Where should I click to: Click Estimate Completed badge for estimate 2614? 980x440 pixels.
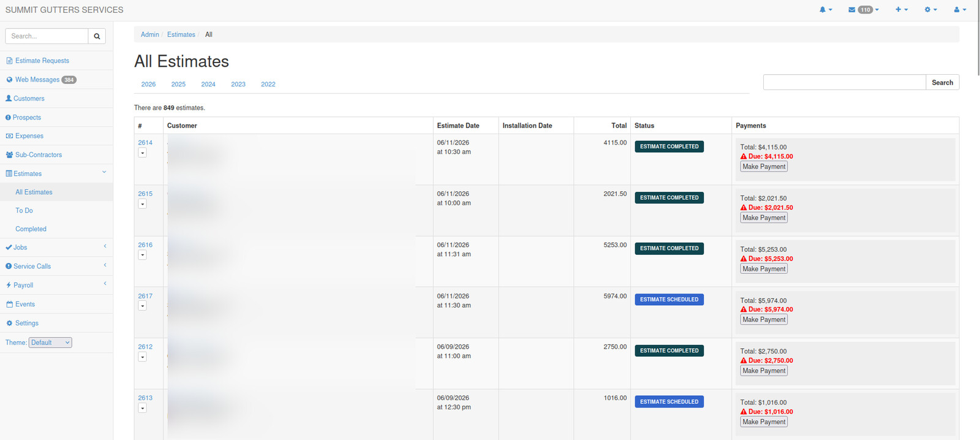669,147
